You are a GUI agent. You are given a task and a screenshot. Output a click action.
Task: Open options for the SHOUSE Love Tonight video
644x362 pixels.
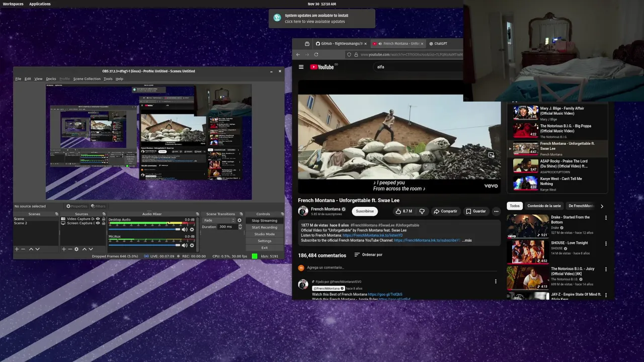coord(606,243)
